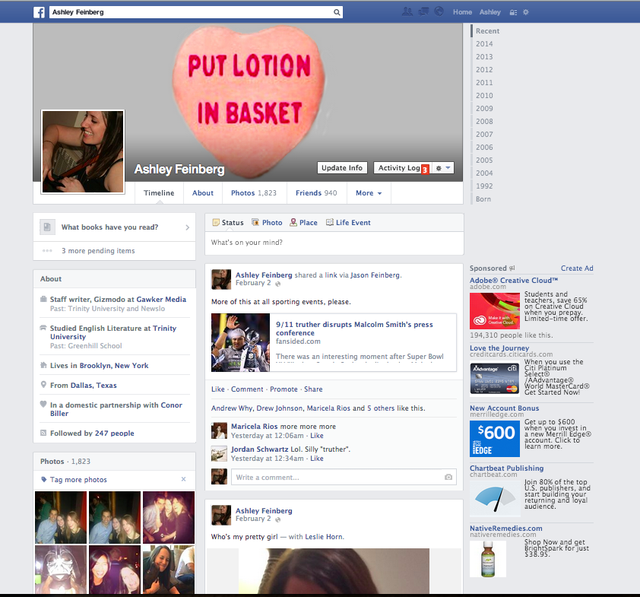Jump to 2010 on the timeline
Screen dimensions: 640x597
tap(484, 95)
